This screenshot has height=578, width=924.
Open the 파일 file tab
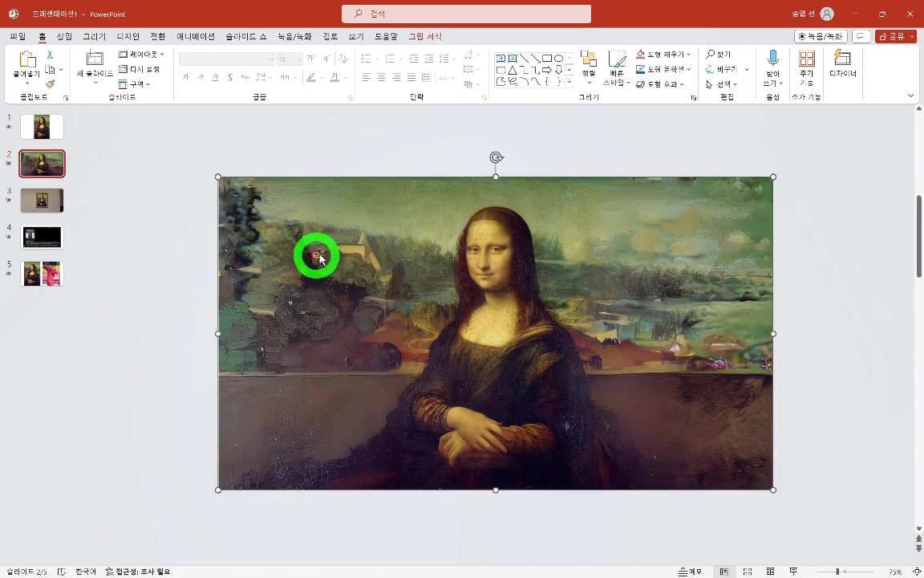[18, 37]
